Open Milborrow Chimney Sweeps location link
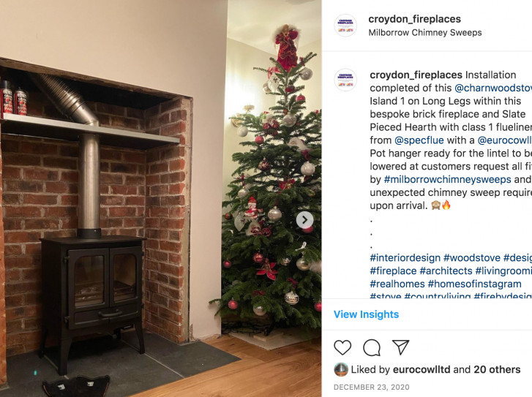 425,33
